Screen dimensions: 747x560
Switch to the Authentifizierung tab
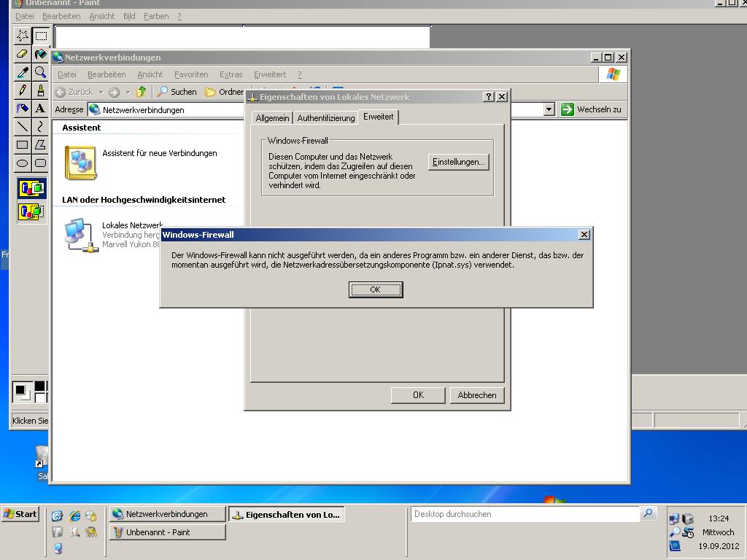(x=326, y=118)
